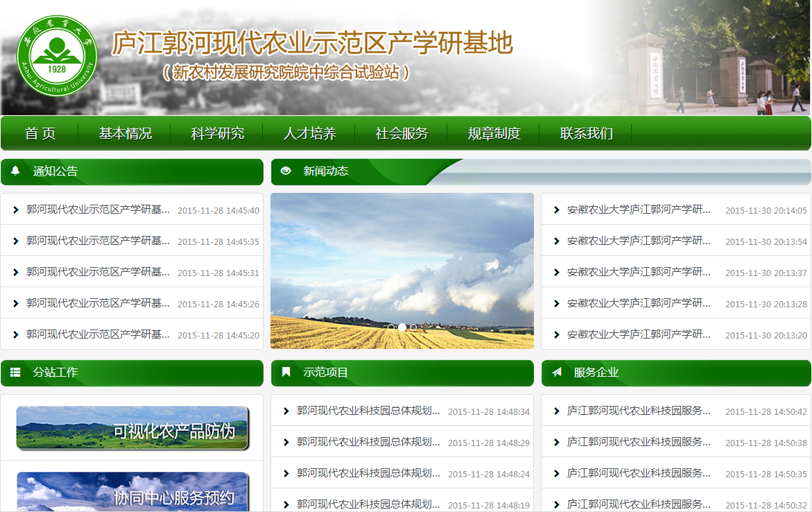Viewport: 812px width, 512px height.
Task: Open the 首页 home menu item
Action: coord(40,133)
